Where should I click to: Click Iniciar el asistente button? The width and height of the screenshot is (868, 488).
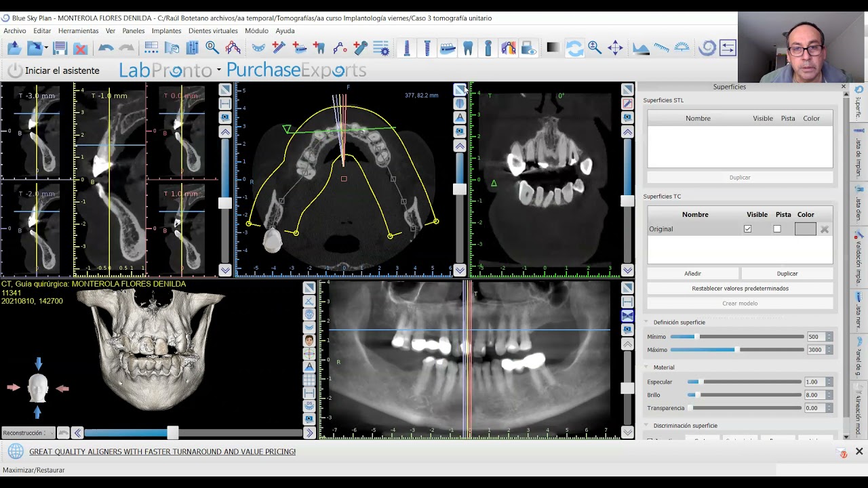coord(54,70)
